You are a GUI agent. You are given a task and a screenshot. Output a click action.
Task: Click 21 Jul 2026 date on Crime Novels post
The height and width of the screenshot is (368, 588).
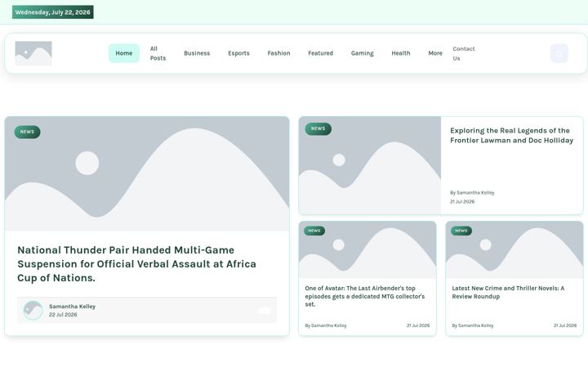tap(565, 325)
